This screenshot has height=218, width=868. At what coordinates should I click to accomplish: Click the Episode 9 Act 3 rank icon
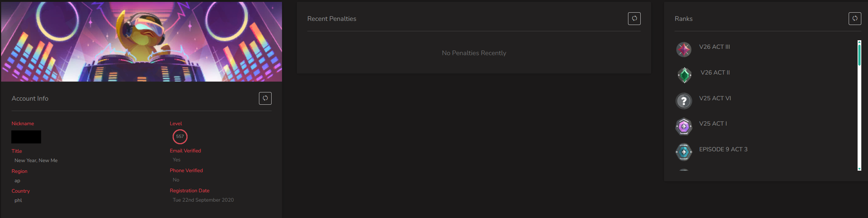(x=684, y=152)
